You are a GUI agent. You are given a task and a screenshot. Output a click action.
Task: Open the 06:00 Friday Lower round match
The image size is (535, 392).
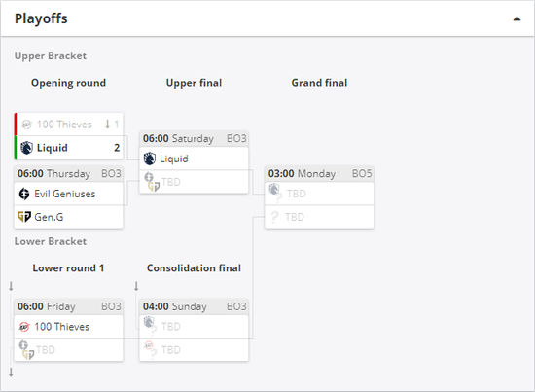[x=69, y=306]
